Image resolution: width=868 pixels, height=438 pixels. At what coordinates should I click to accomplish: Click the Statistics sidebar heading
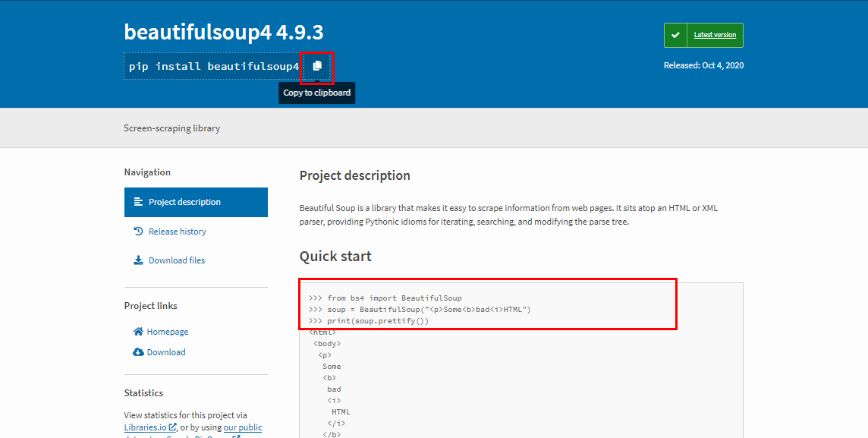(x=143, y=393)
